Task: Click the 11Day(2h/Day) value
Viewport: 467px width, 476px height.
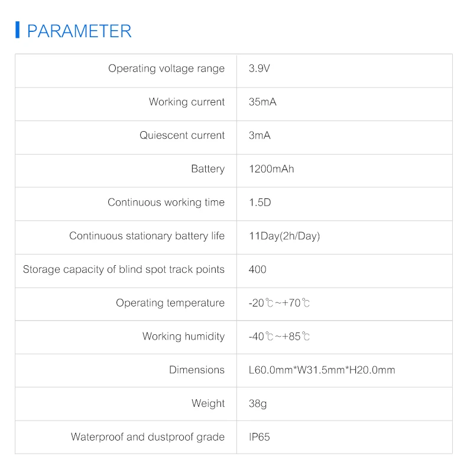Action: pos(284,236)
